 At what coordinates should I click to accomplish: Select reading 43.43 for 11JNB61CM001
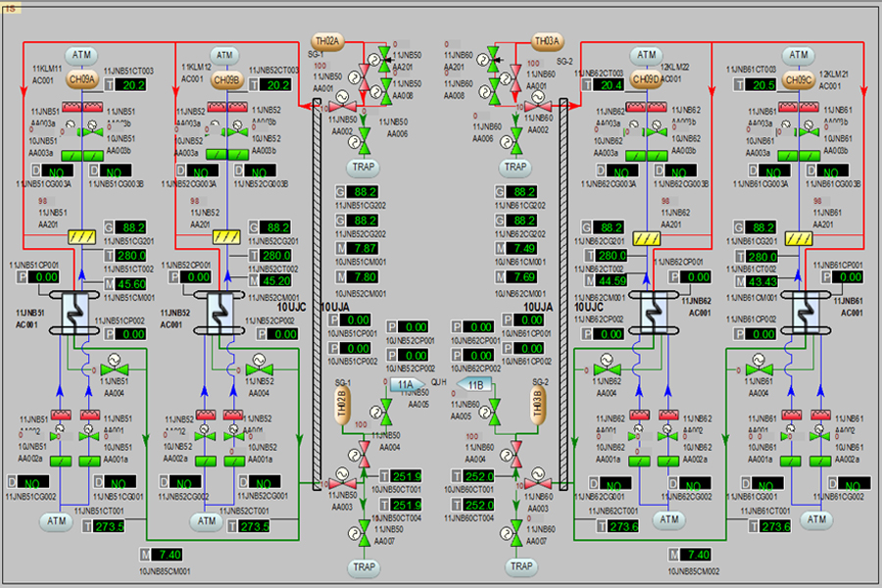coord(762,281)
